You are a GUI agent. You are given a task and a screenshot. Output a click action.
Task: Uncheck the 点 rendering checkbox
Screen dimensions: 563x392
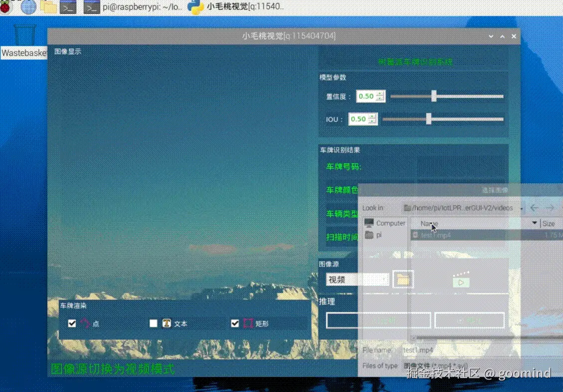click(72, 323)
